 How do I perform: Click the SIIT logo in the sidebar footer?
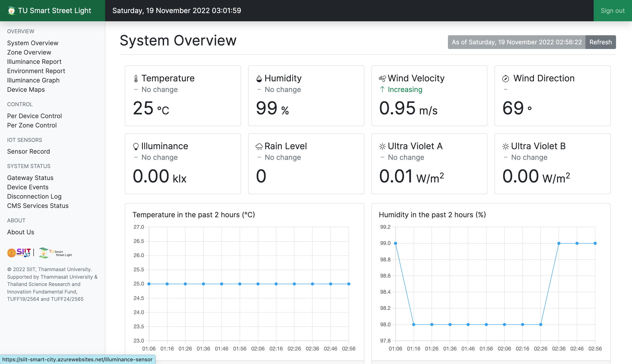19,253
